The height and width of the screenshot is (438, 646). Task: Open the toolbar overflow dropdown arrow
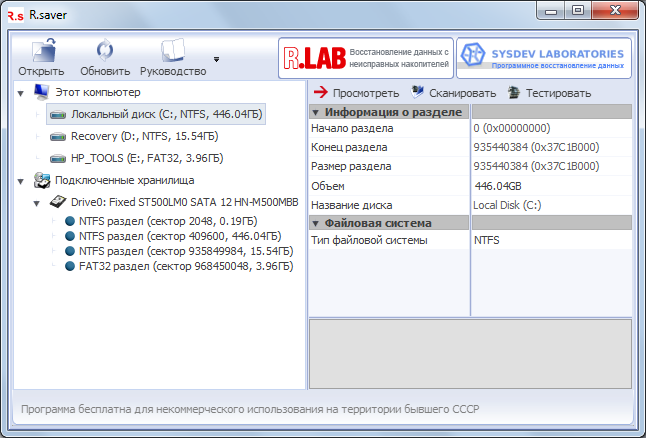(216, 59)
